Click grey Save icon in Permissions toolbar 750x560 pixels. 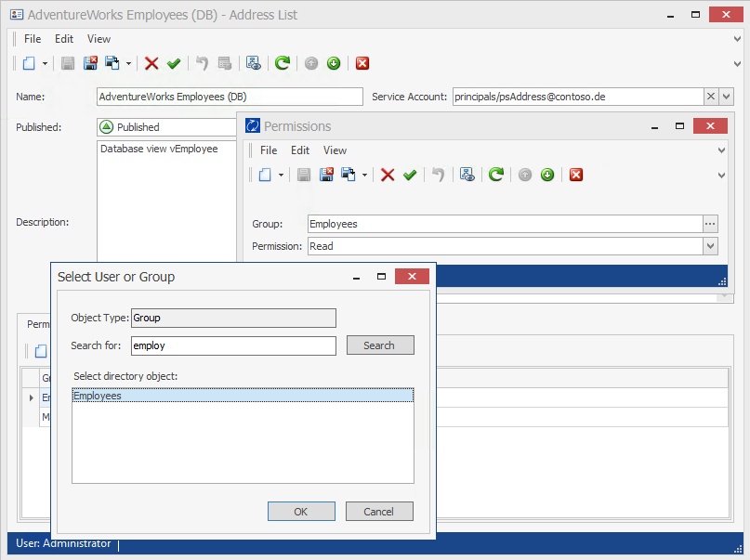point(304,175)
